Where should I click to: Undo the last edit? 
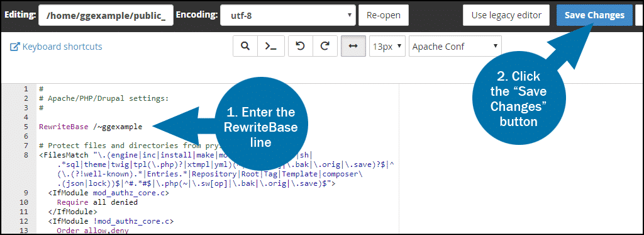(301, 46)
